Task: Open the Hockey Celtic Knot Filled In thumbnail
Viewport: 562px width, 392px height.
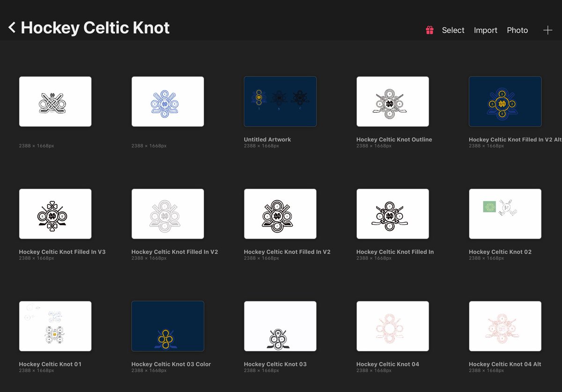Action: [x=392, y=214]
